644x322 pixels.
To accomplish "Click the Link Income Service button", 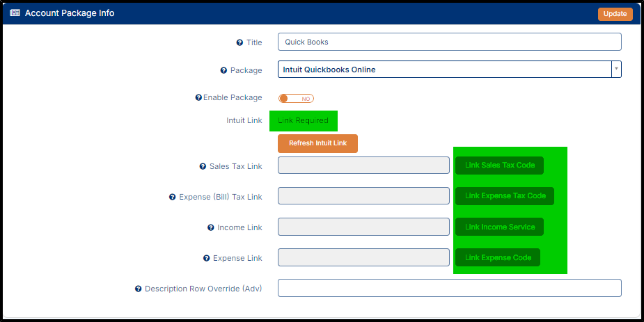I will (499, 227).
